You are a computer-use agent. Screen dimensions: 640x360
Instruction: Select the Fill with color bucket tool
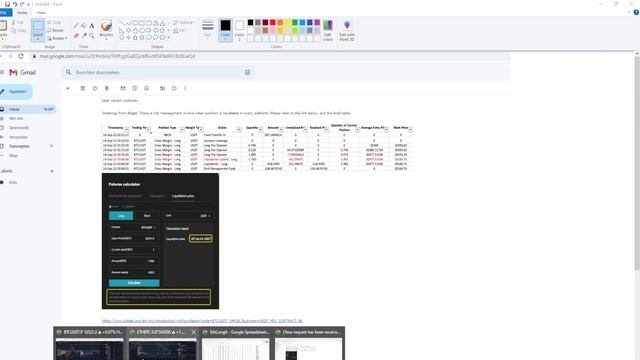84,26
